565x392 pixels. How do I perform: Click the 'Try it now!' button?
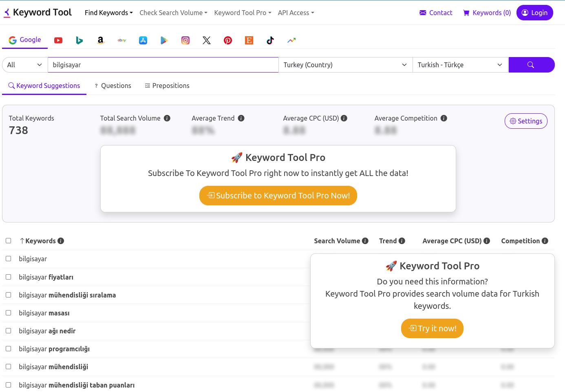[432, 328]
